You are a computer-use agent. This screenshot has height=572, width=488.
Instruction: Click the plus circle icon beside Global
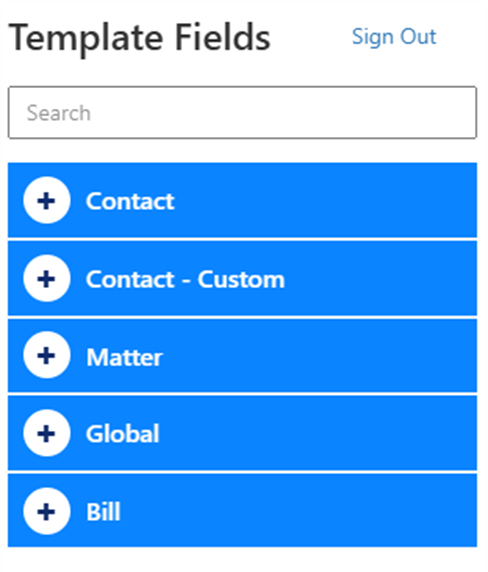(x=47, y=433)
